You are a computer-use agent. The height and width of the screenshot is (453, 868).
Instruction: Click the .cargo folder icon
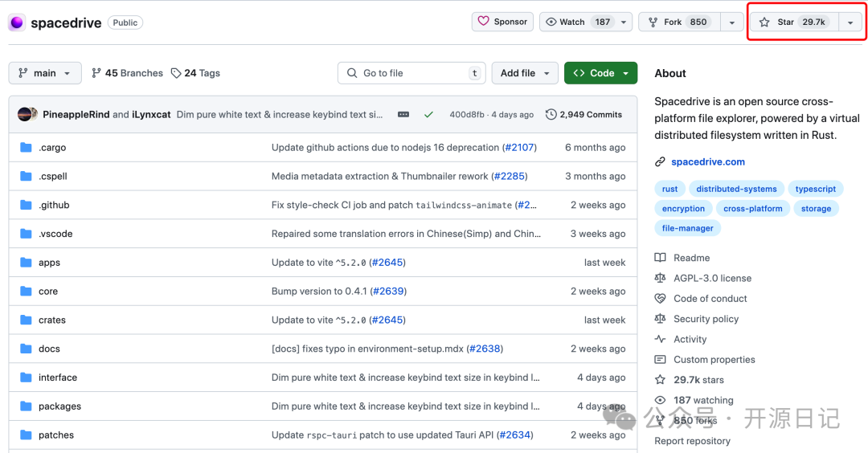26,147
